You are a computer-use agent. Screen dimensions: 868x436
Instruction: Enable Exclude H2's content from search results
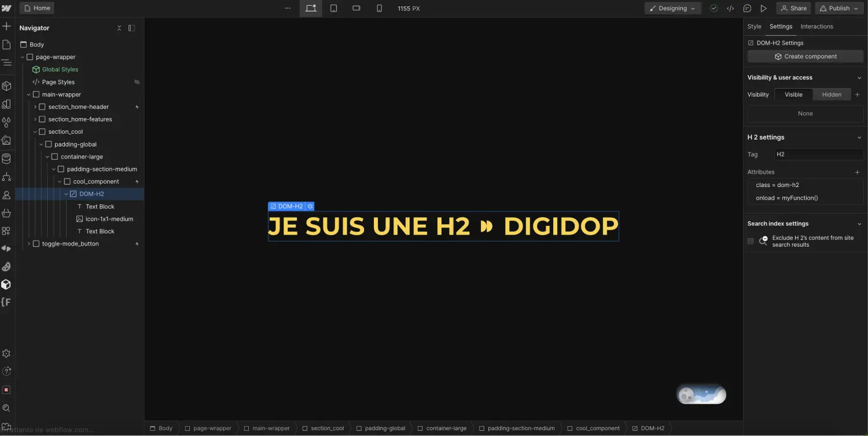tap(751, 241)
